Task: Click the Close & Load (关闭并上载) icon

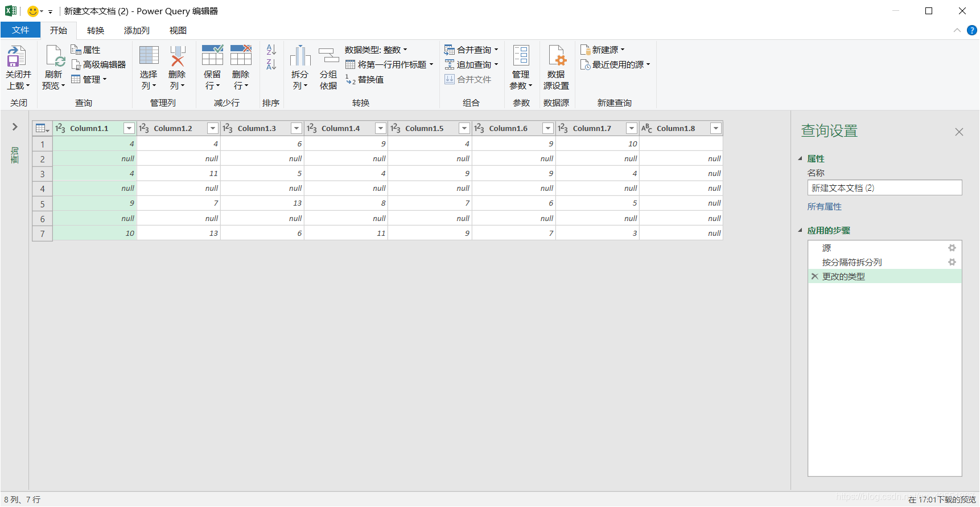Action: click(x=17, y=56)
